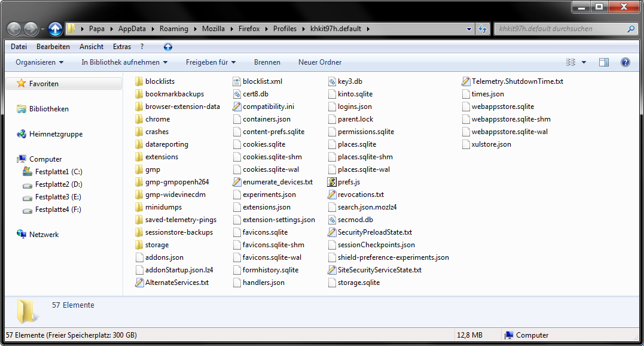644x346 pixels.
Task: Select the webappsstore.sqlite-wal file
Action: pyautogui.click(x=509, y=132)
